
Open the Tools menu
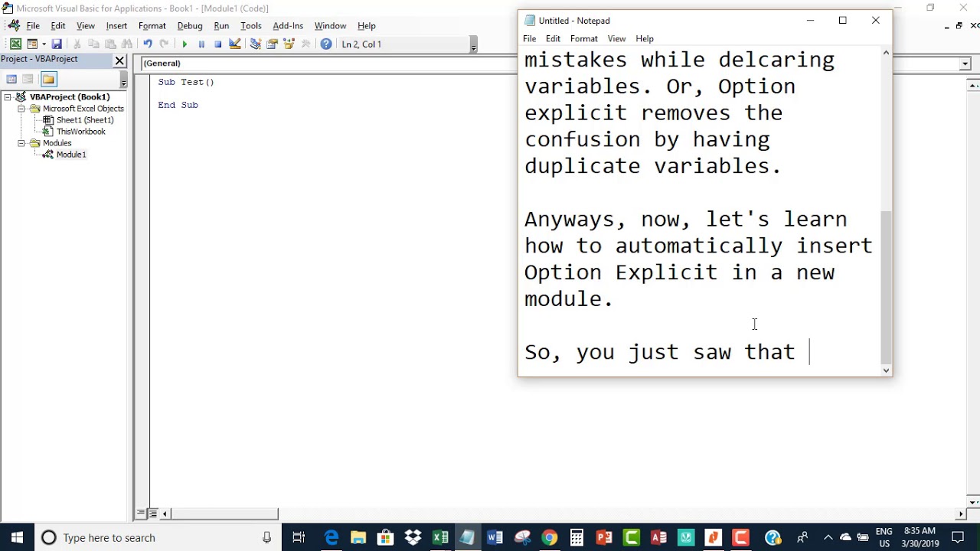(x=251, y=26)
